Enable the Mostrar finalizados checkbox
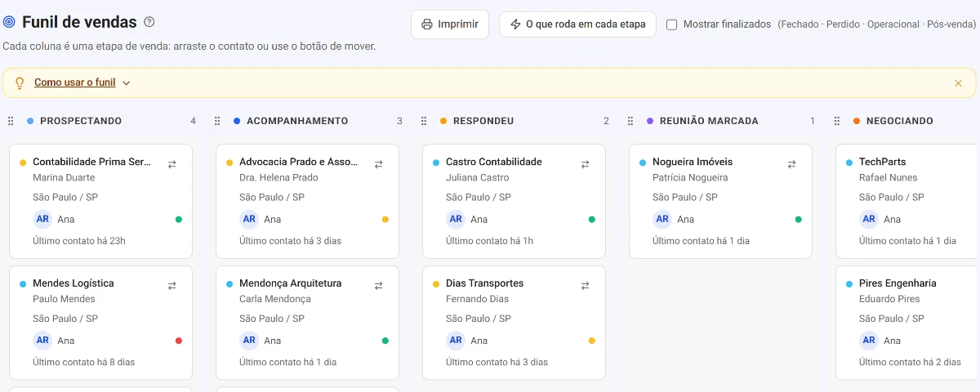The height and width of the screenshot is (392, 980). pos(671,24)
